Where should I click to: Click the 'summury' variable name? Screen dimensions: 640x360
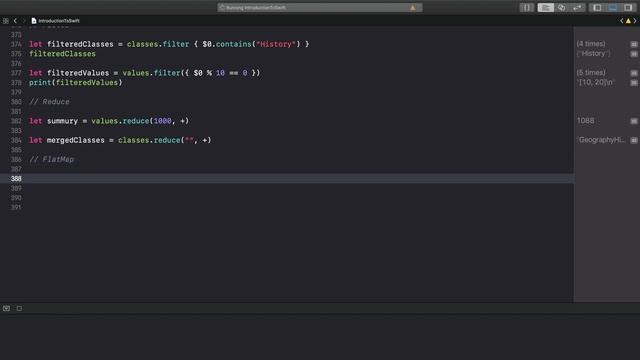tap(62, 121)
